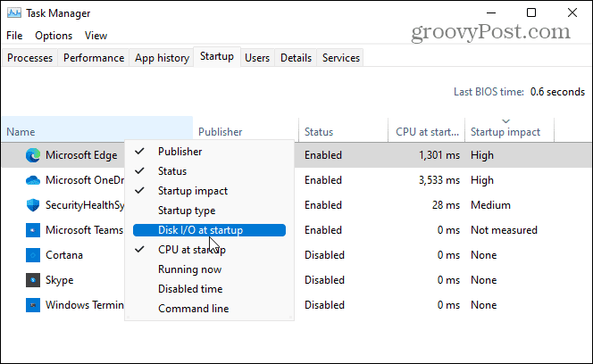Sort by the Startup impact column header
593x364 pixels.
click(x=505, y=132)
